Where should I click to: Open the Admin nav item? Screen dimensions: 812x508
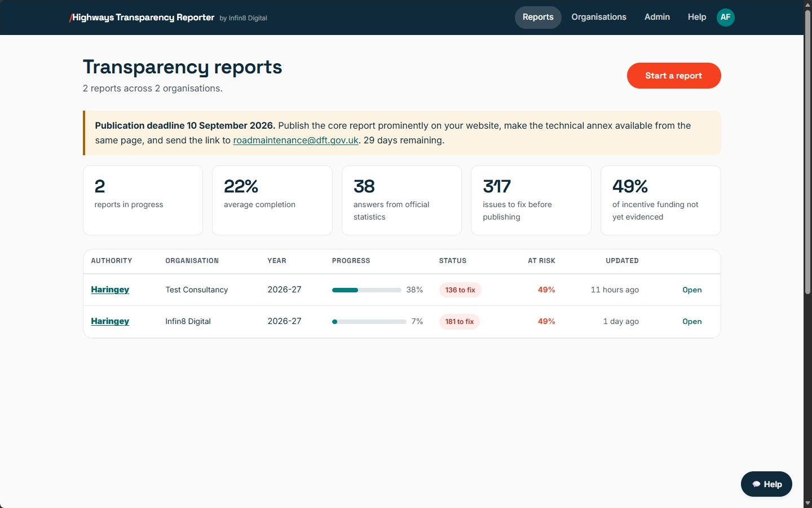click(x=657, y=17)
